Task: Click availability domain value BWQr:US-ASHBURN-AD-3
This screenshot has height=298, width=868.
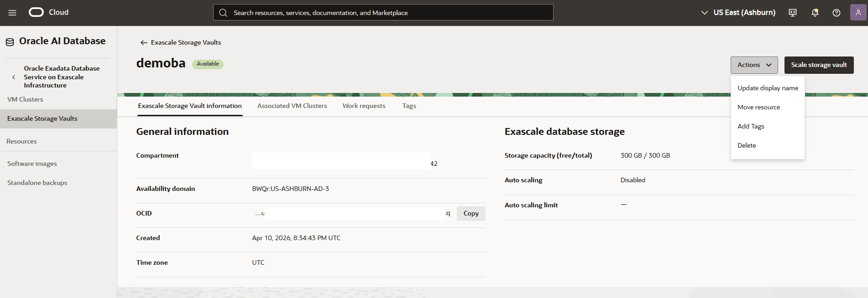Action: (x=291, y=189)
